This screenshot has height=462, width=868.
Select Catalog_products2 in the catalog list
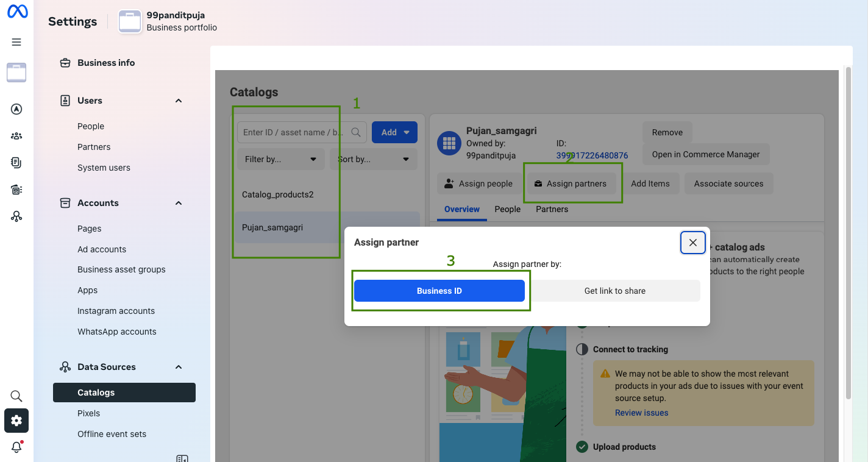click(x=327, y=194)
